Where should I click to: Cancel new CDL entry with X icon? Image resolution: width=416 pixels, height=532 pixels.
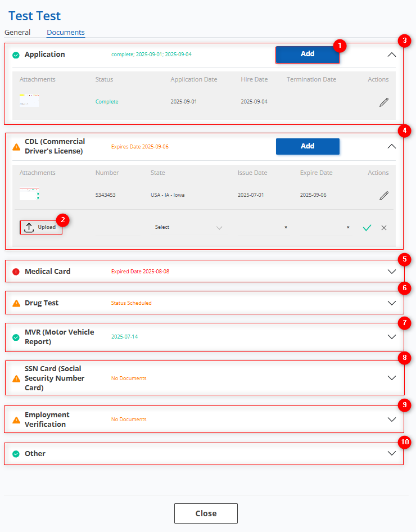tap(384, 228)
